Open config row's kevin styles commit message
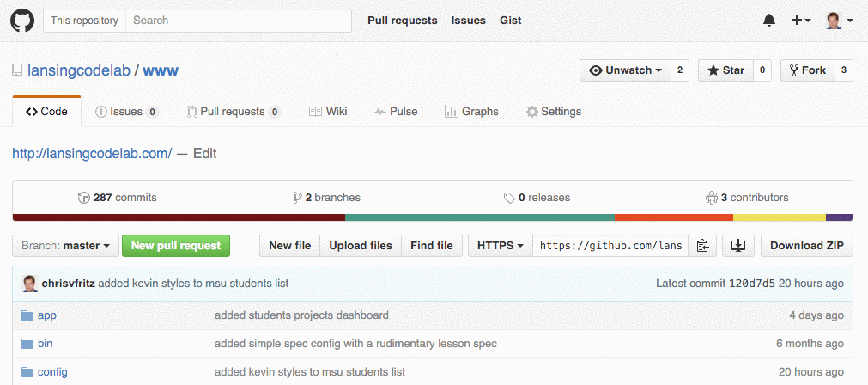Image resolution: width=868 pixels, height=385 pixels. (310, 372)
